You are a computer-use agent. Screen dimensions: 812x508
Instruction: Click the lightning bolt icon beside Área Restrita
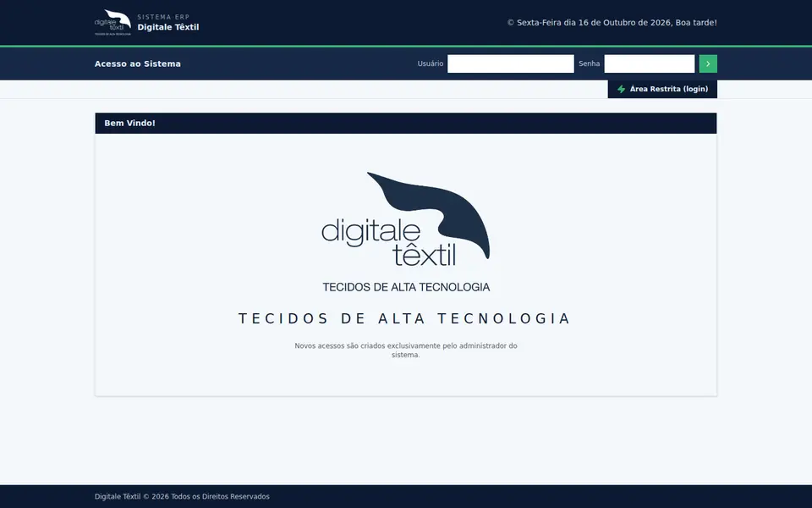621,89
